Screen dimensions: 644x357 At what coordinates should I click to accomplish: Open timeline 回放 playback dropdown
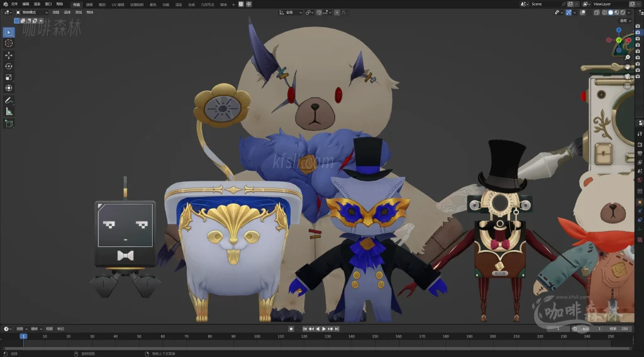coord(21,329)
